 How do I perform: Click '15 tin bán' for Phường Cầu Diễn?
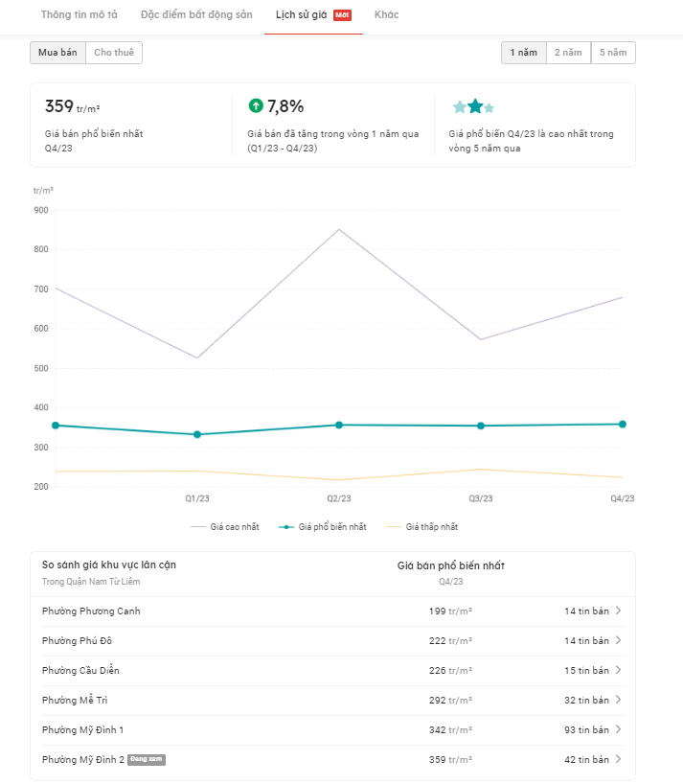(x=586, y=670)
